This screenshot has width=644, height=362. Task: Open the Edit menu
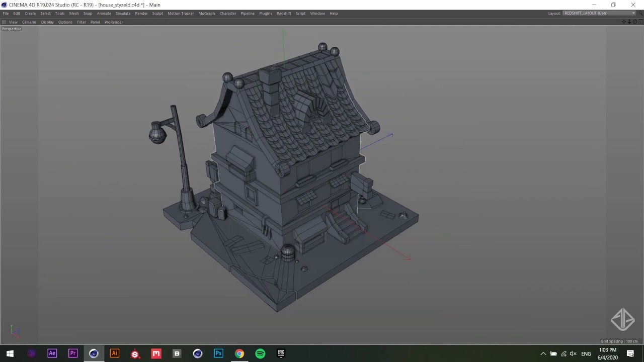(17, 14)
